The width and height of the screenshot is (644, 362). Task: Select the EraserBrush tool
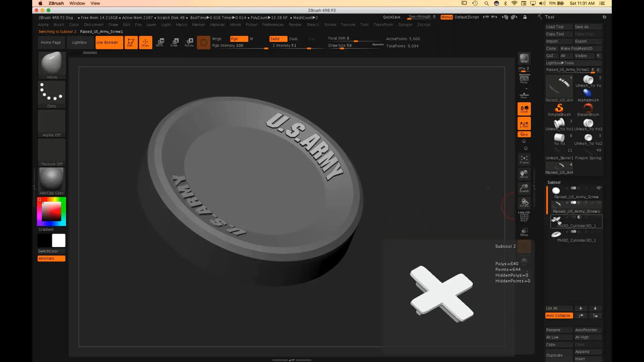(x=588, y=110)
